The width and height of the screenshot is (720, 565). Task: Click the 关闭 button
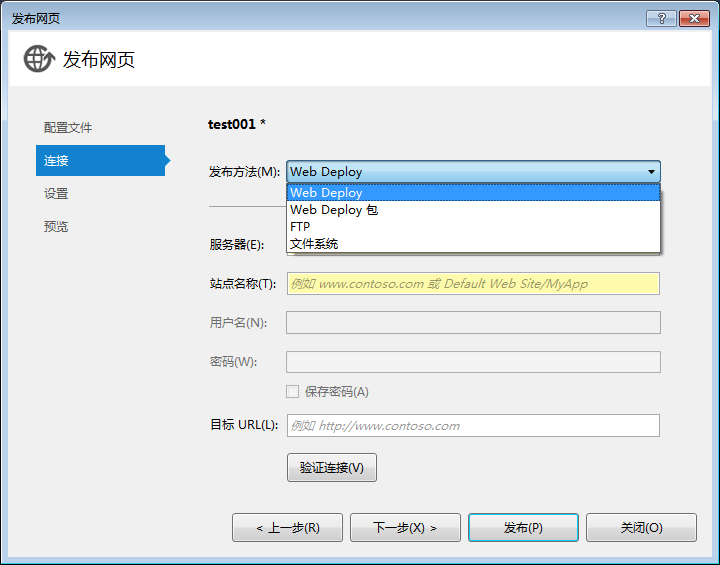641,528
